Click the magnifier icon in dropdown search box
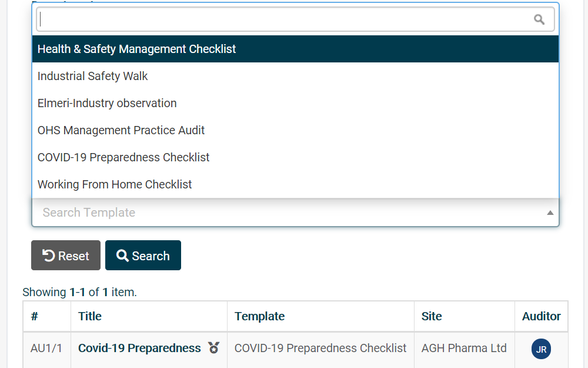The width and height of the screenshot is (588, 368). 539,19
